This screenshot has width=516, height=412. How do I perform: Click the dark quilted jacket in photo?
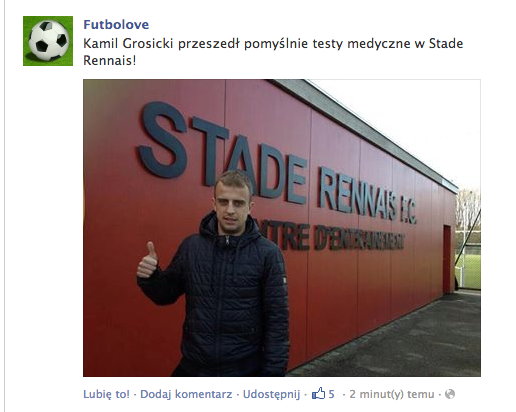point(227,300)
